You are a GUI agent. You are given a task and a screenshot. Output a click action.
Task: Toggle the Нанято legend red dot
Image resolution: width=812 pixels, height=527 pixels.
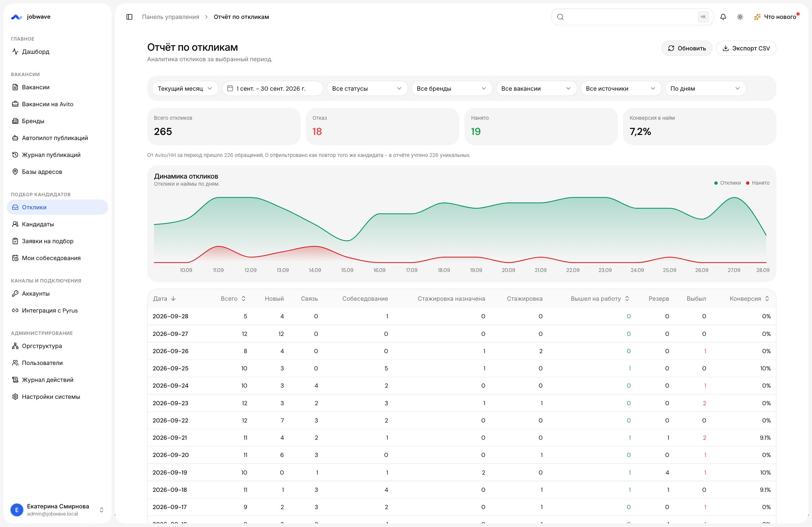pyautogui.click(x=747, y=183)
